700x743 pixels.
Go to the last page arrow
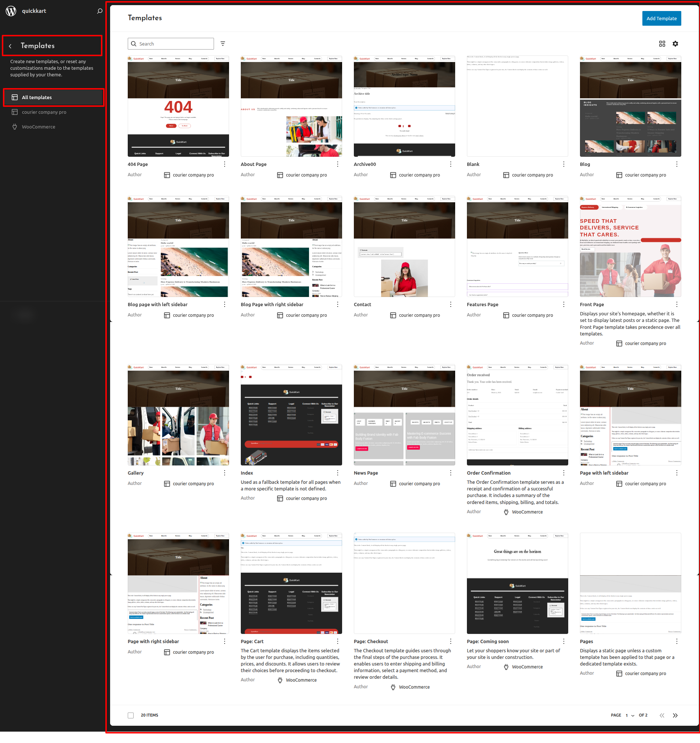(x=675, y=715)
